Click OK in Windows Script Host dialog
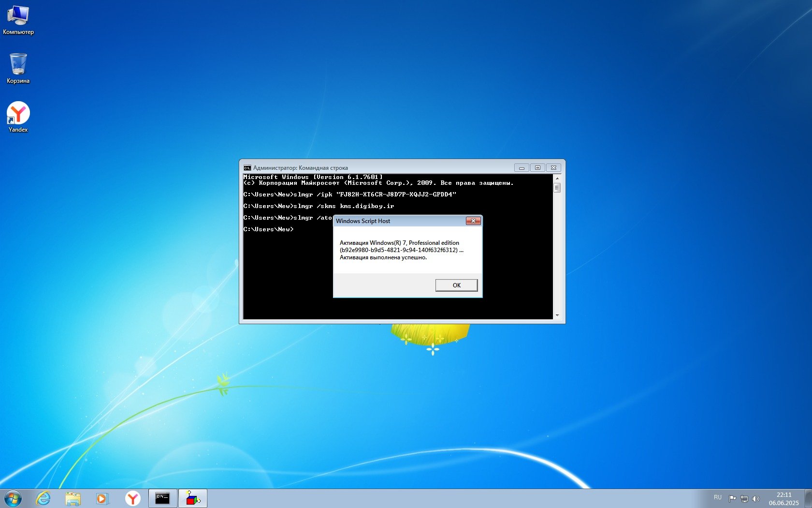 tap(456, 285)
